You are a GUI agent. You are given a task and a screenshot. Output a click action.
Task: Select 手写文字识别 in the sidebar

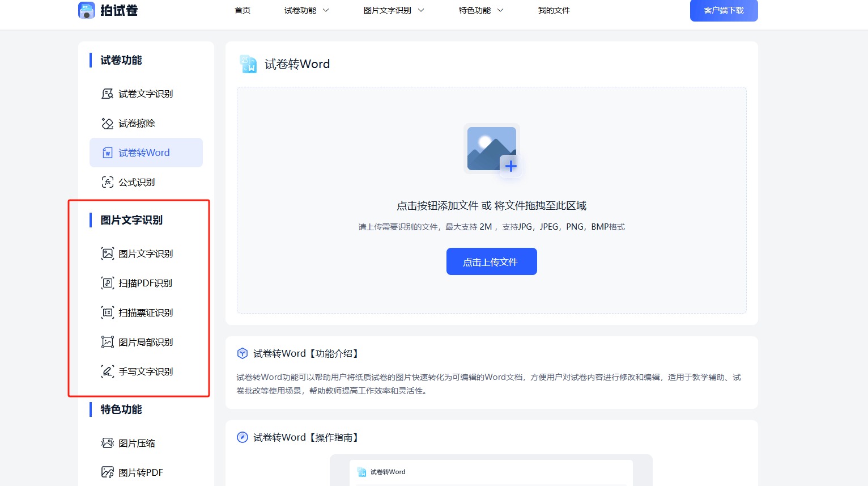click(146, 371)
